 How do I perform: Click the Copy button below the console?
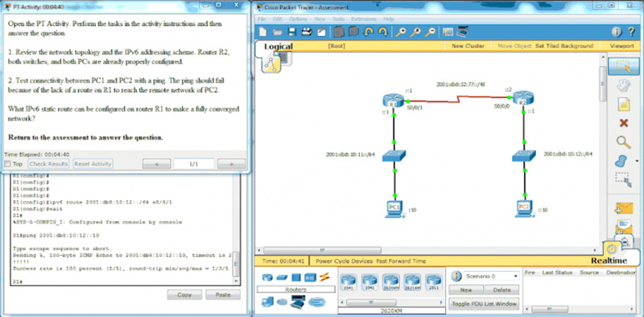tap(184, 294)
